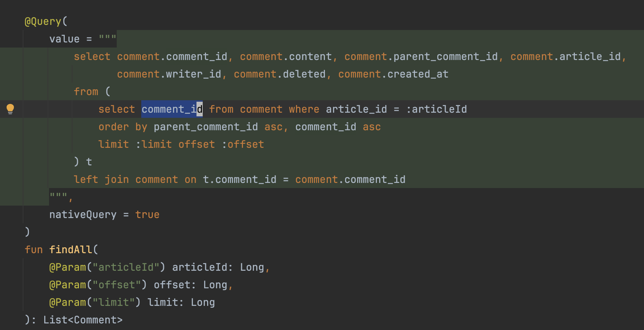Click the nativeQuery attribute name

83,215
